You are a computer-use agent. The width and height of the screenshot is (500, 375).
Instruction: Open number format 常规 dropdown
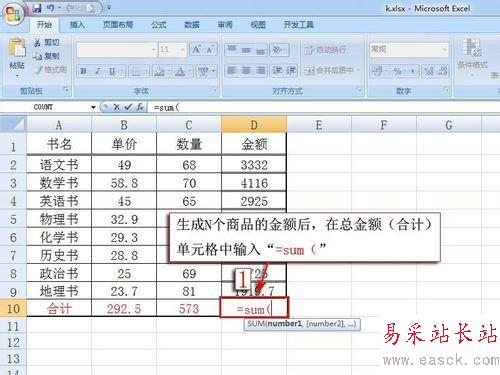pyautogui.click(x=445, y=50)
